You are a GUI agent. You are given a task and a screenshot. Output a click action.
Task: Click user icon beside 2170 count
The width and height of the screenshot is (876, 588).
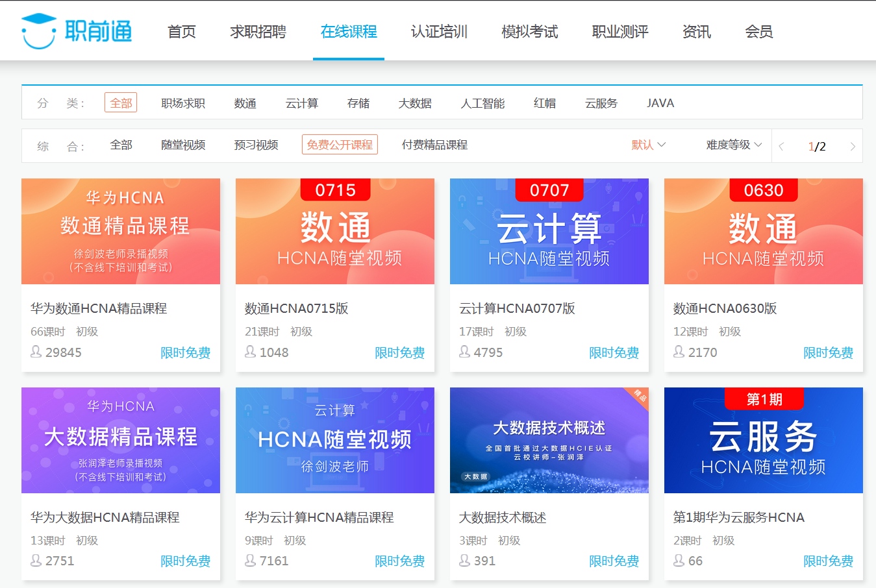pyautogui.click(x=679, y=352)
